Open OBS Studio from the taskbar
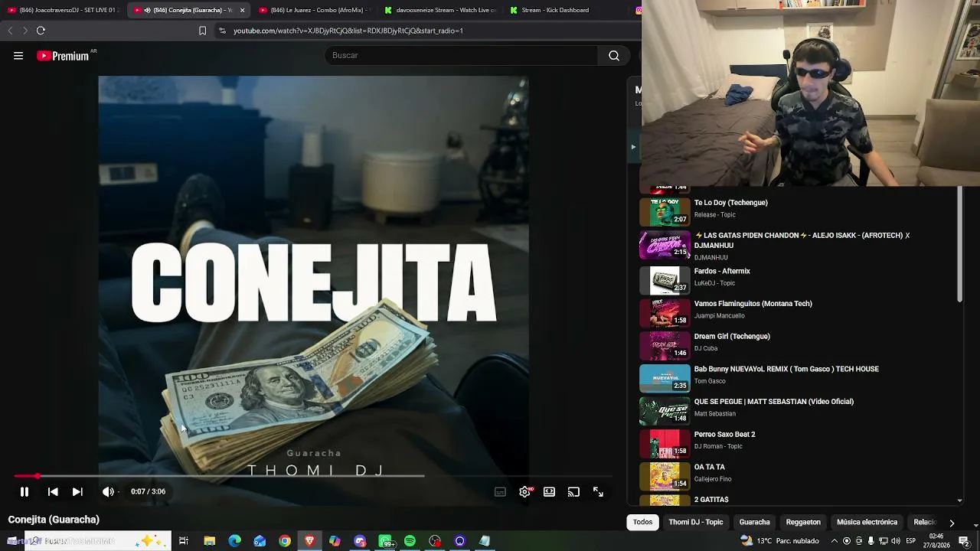 click(x=435, y=541)
